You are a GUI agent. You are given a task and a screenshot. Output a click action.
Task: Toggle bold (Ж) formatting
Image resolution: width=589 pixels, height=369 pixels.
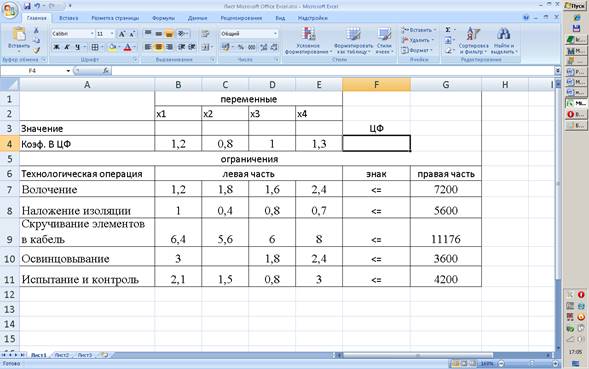tap(56, 47)
